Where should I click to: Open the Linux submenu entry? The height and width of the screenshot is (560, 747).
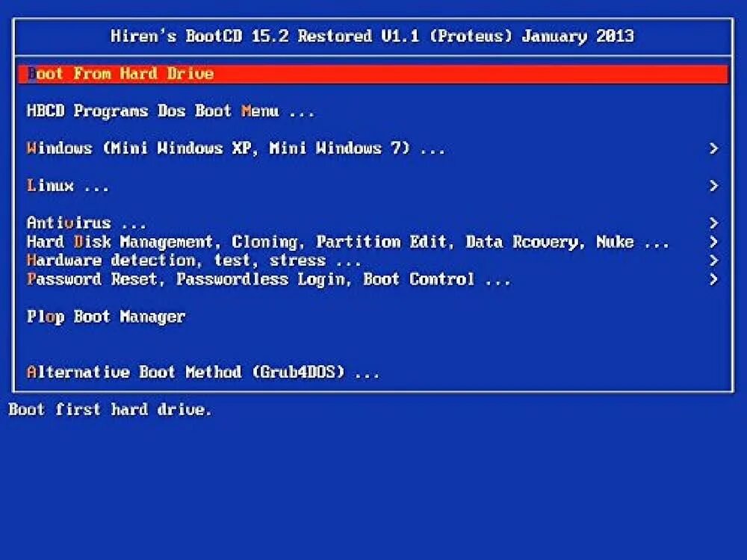pos(373,185)
